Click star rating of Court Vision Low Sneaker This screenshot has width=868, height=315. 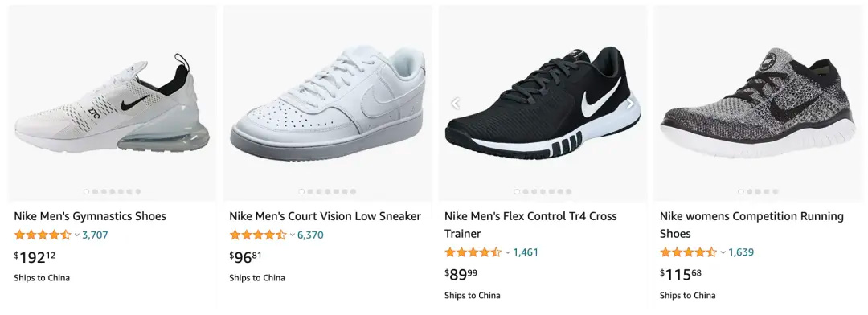[258, 235]
